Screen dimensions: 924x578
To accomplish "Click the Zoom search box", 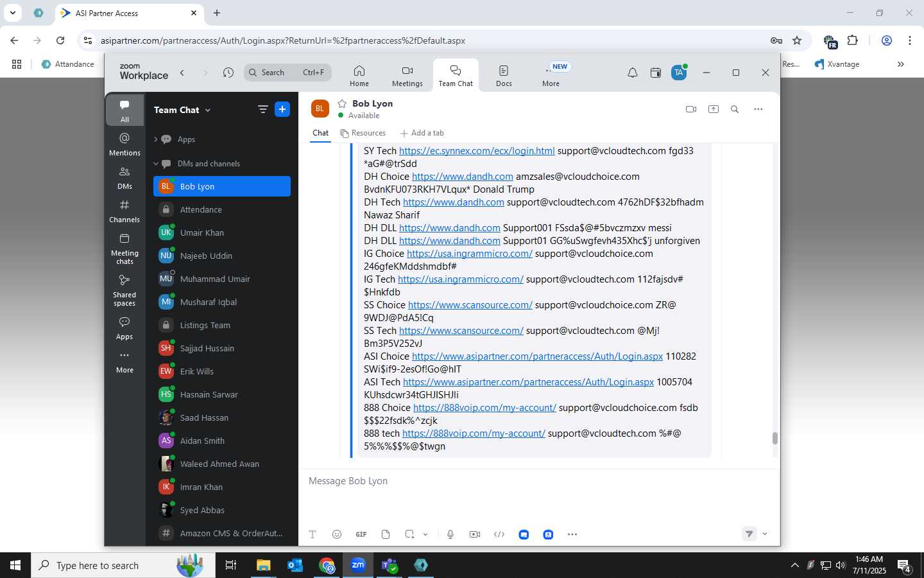I will tap(287, 73).
